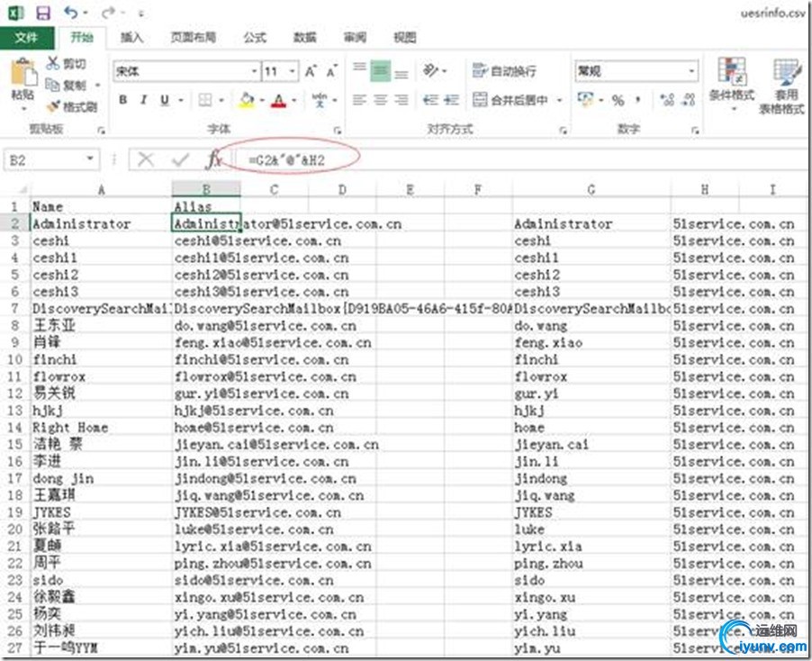Select row 14 header

(14, 428)
